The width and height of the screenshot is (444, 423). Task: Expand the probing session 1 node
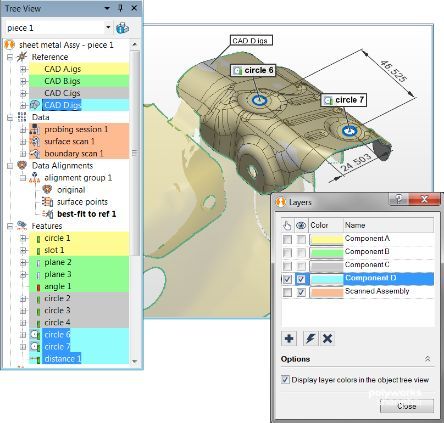coord(23,129)
